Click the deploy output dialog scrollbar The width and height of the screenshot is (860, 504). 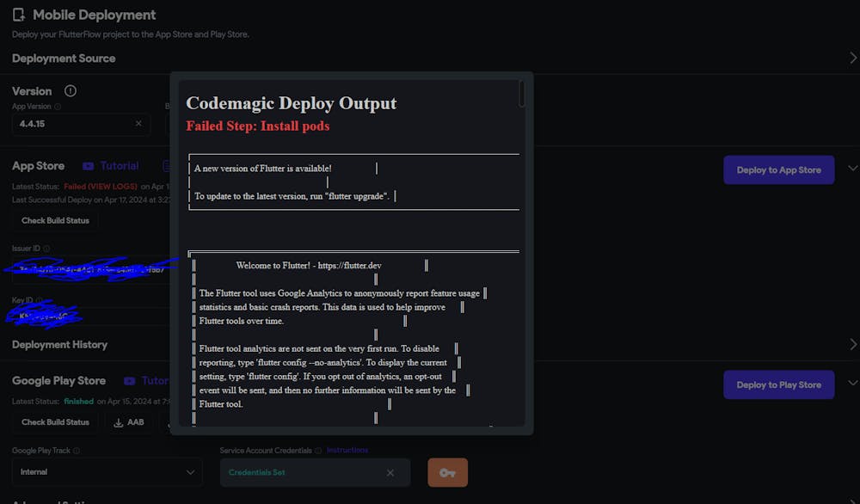click(522, 95)
